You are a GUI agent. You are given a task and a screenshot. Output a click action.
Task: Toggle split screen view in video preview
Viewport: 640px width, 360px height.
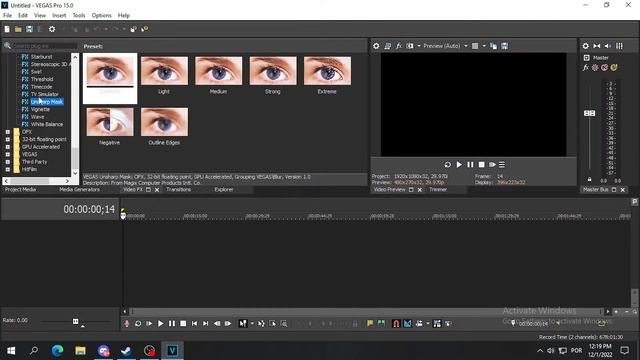tap(410, 46)
